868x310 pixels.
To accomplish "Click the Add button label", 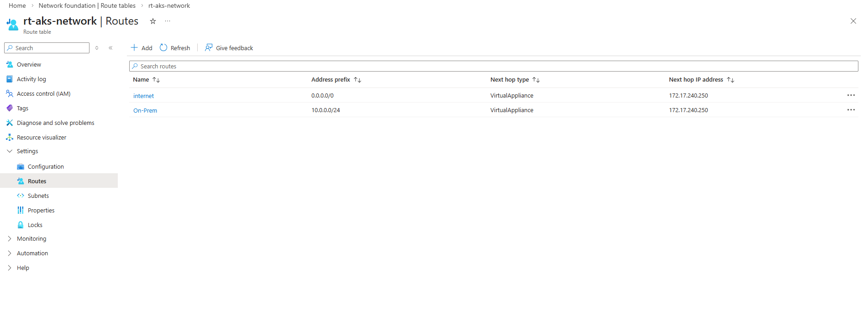I will (x=147, y=48).
